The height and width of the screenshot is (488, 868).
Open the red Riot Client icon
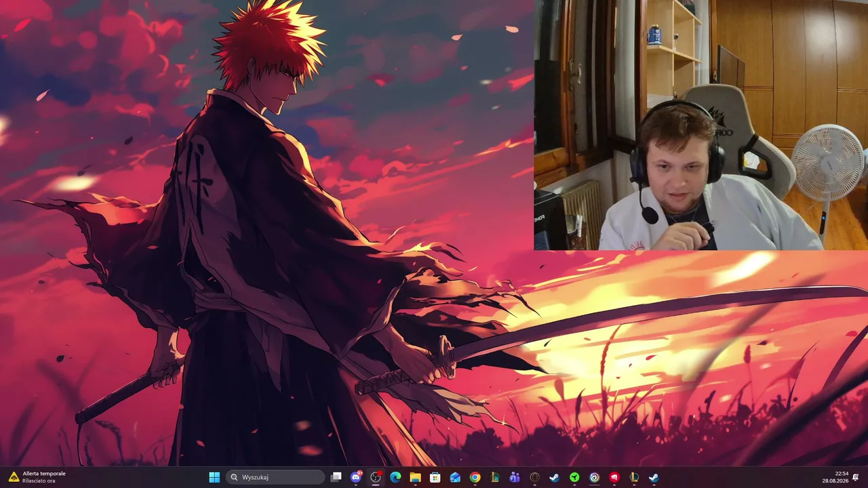(x=614, y=477)
